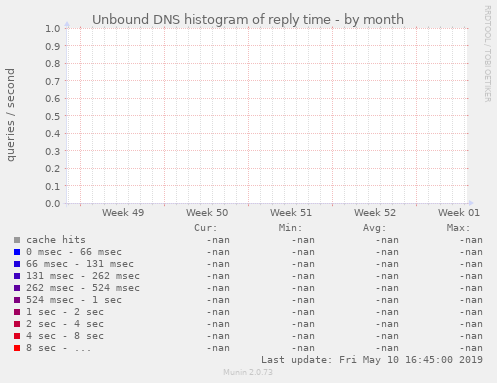This screenshot has height=383, width=497.
Task: Click the 'Avg:' column header
Action: pos(374,228)
